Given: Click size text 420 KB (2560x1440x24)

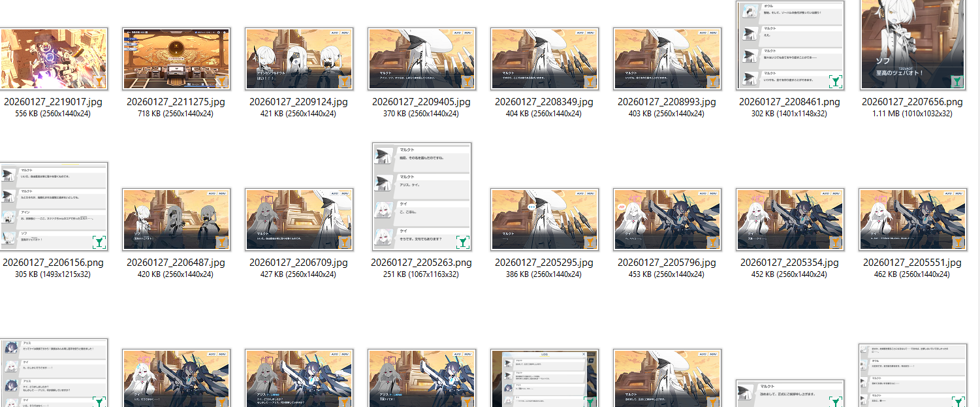Looking at the screenshot, I should click(176, 274).
